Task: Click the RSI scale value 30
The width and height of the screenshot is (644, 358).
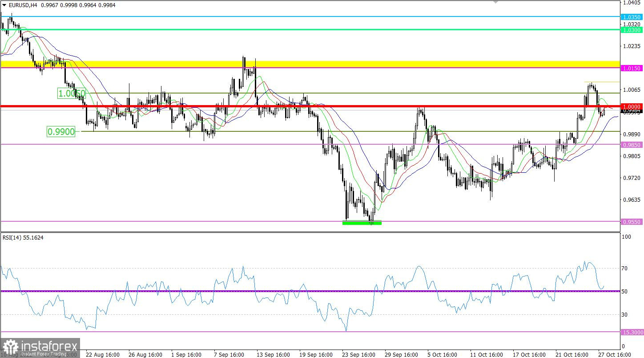Action: [x=624, y=315]
